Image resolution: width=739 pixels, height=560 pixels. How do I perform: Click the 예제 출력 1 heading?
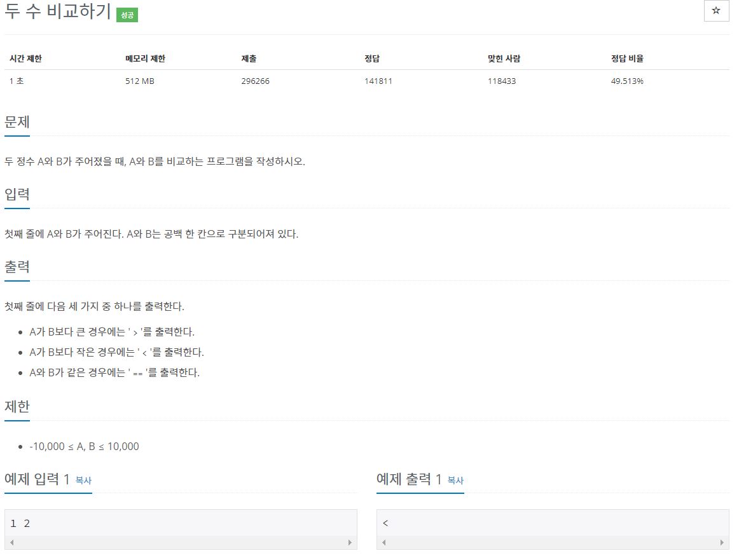(409, 479)
